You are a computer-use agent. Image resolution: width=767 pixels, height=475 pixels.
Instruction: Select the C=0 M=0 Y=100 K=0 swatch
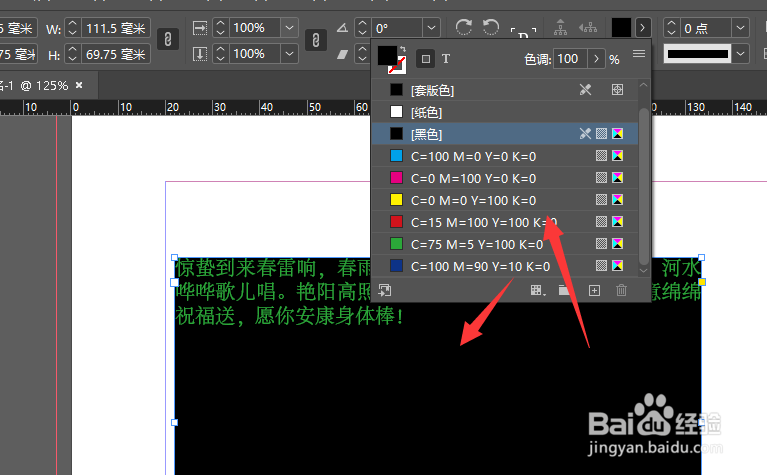[505, 200]
